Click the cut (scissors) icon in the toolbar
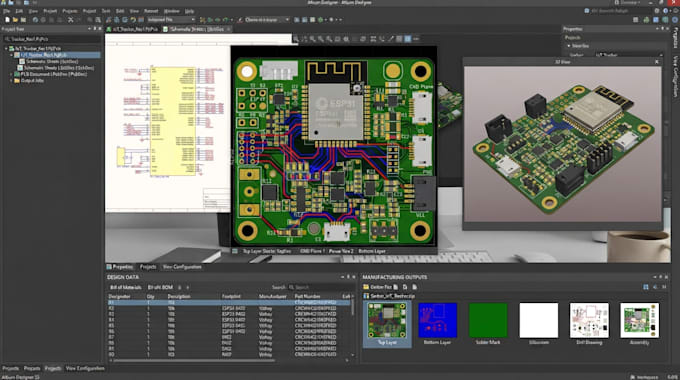 point(71,20)
